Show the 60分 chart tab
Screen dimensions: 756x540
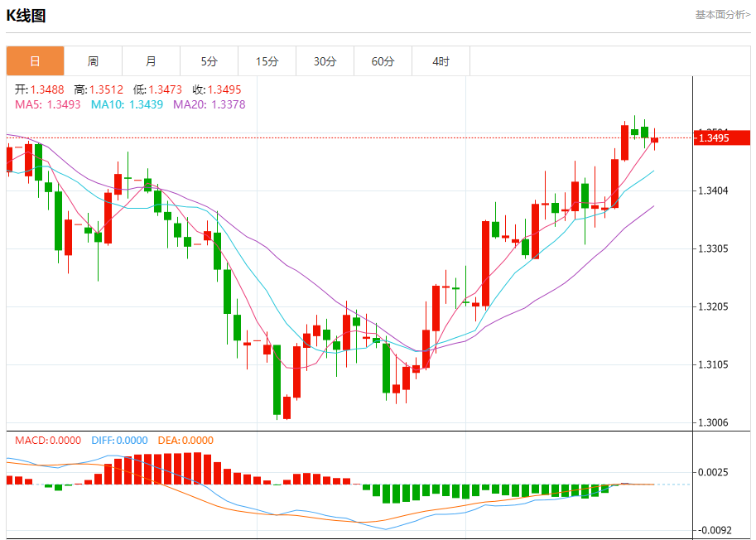click(x=383, y=61)
